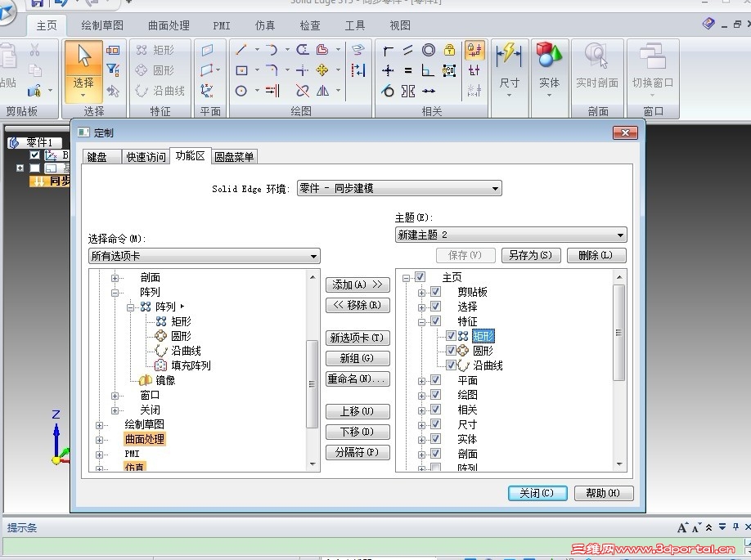
Task: Click the 帮助(H) button
Action: pos(604,493)
